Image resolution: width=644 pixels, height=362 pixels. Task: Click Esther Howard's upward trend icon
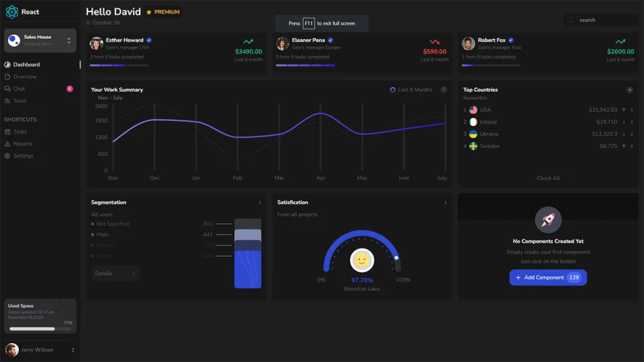coord(248,42)
